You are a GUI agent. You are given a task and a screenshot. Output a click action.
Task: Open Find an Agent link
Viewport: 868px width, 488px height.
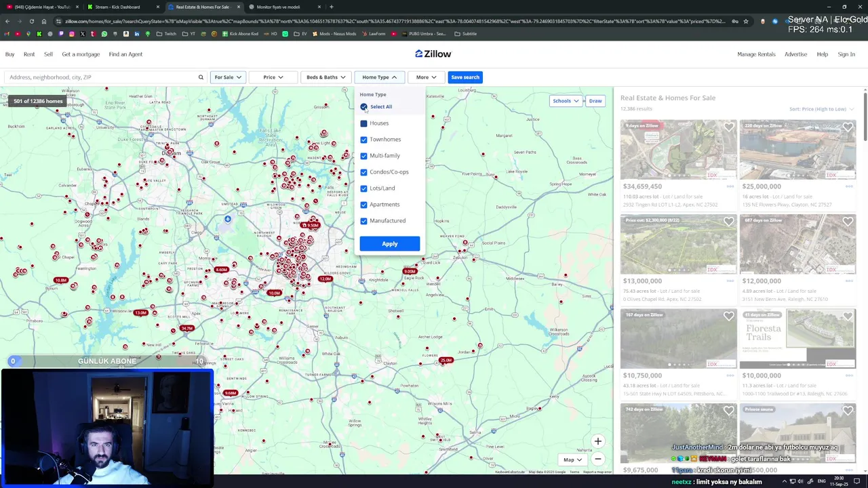(x=125, y=54)
